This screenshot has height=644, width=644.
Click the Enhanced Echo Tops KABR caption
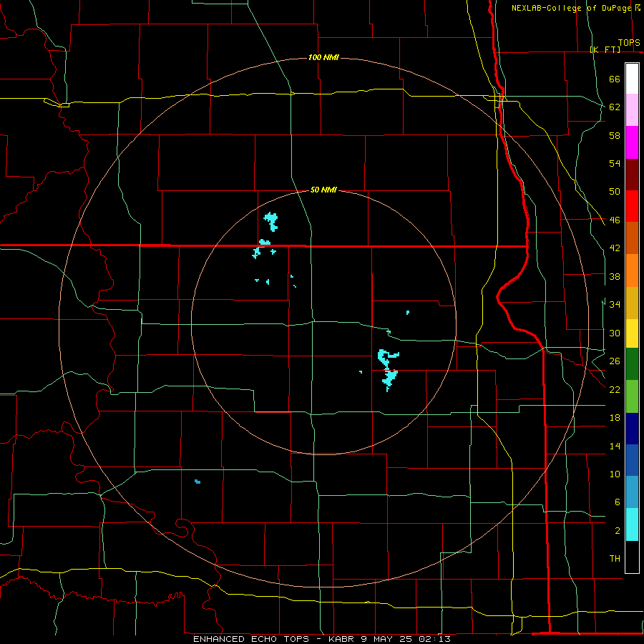coord(321,639)
